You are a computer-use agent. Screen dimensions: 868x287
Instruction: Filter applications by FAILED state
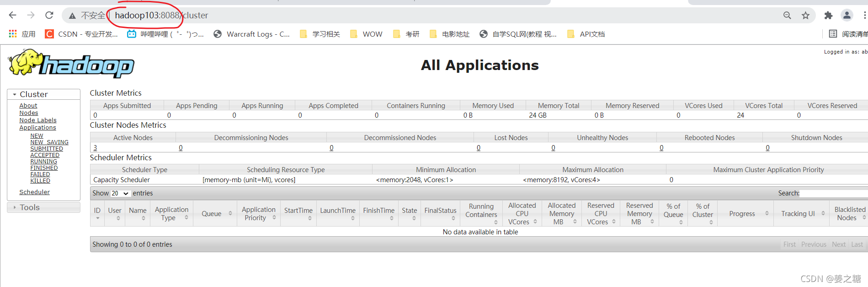pos(40,174)
